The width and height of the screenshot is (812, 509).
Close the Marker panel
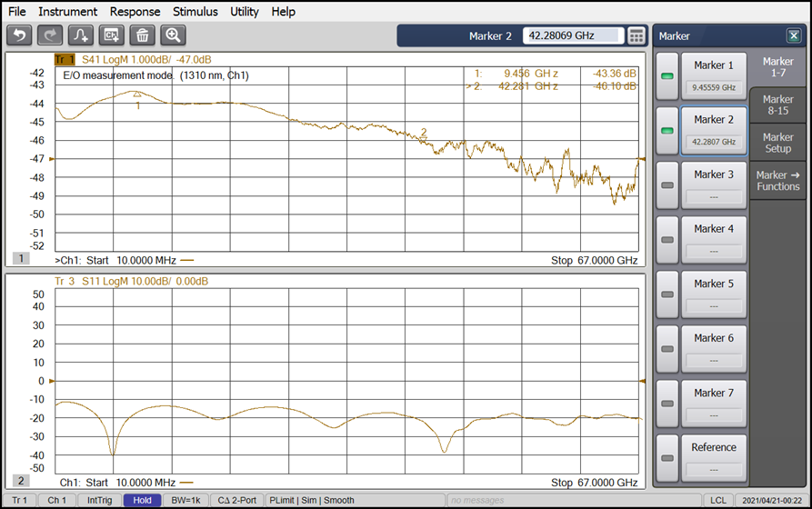pos(793,36)
